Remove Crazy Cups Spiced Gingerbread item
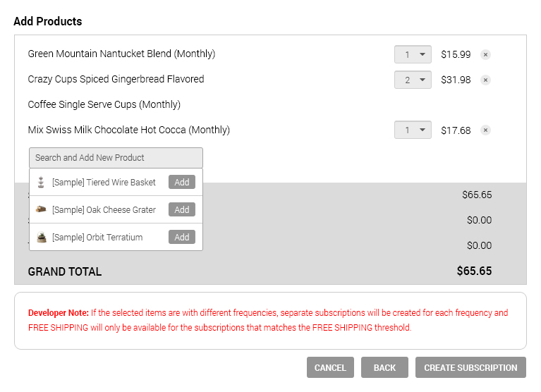The height and width of the screenshot is (392, 541). [x=485, y=80]
